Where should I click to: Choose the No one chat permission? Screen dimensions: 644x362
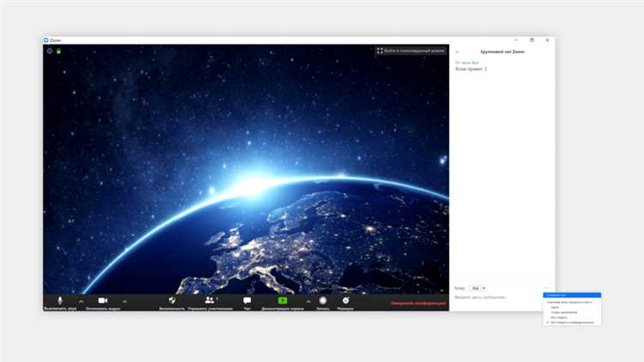tap(555, 307)
